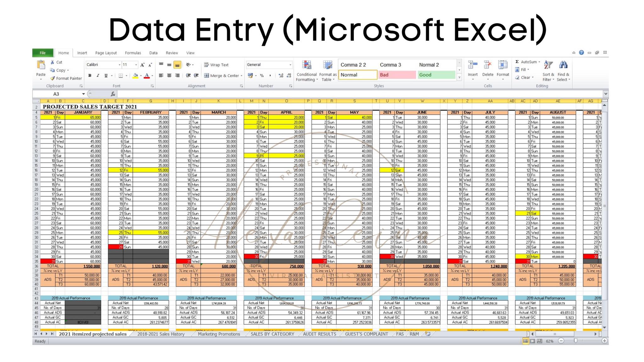Switch to the Formulas ribbon tab
Screen dimensions: 644x362
[x=133, y=53]
